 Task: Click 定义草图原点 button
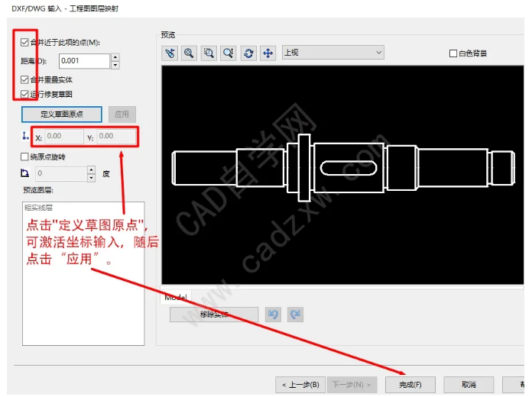[62, 115]
